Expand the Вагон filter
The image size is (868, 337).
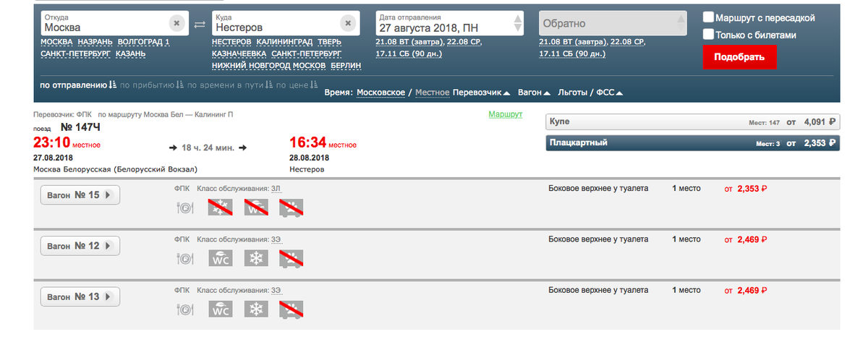[535, 93]
